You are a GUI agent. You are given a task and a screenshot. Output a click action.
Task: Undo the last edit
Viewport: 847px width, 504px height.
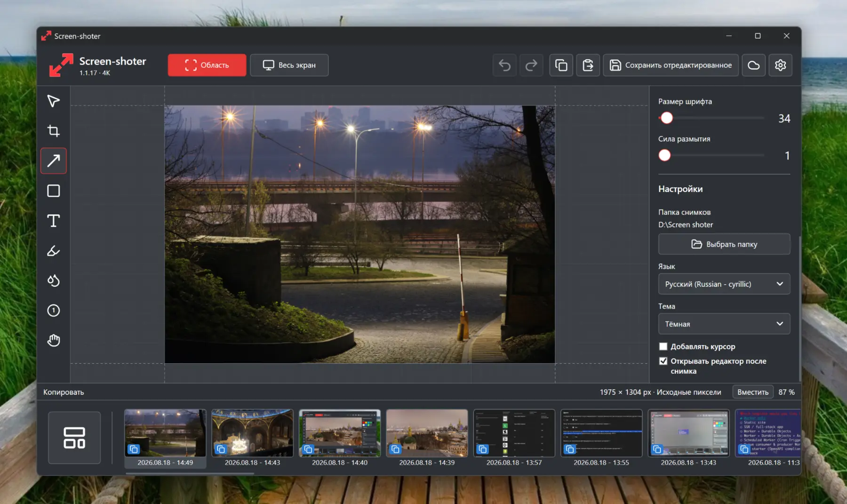tap(504, 65)
